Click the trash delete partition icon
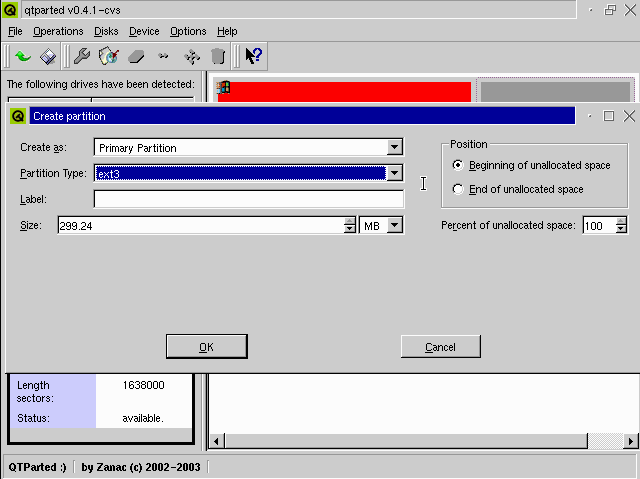Screen dimensions: 640x479 point(218,56)
